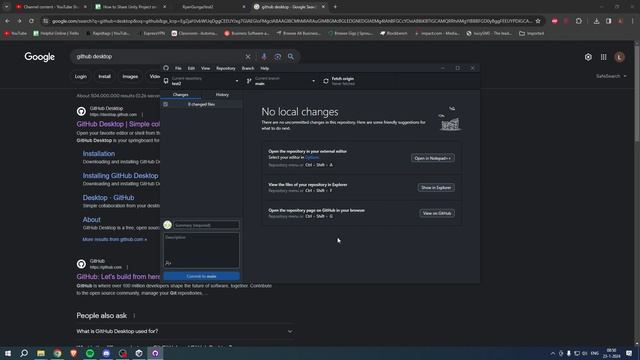Click the Login filter chip

coord(80,76)
